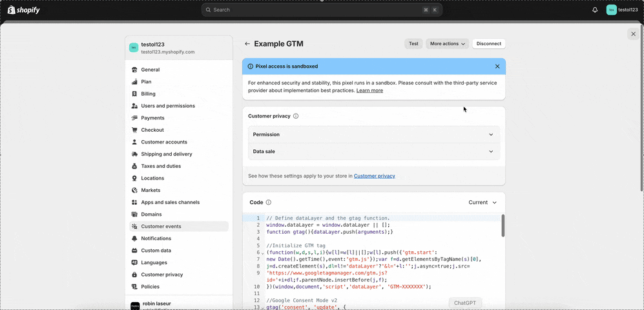
Task: Expand the Data sale section
Action: click(374, 152)
